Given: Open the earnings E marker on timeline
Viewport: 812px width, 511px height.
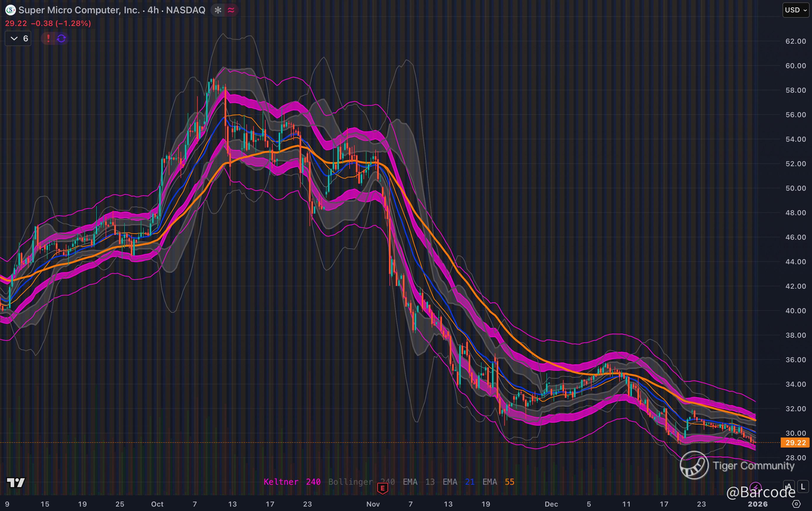Looking at the screenshot, I should click(382, 488).
